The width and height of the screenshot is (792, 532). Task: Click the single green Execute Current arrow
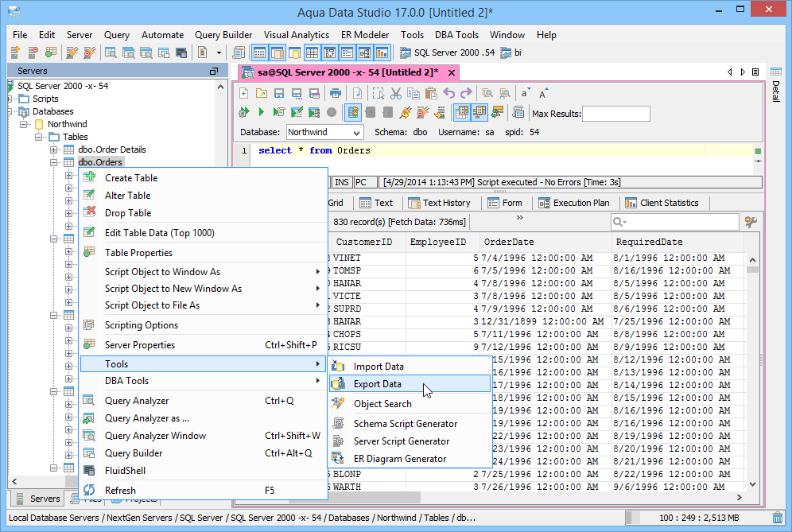pyautogui.click(x=261, y=112)
